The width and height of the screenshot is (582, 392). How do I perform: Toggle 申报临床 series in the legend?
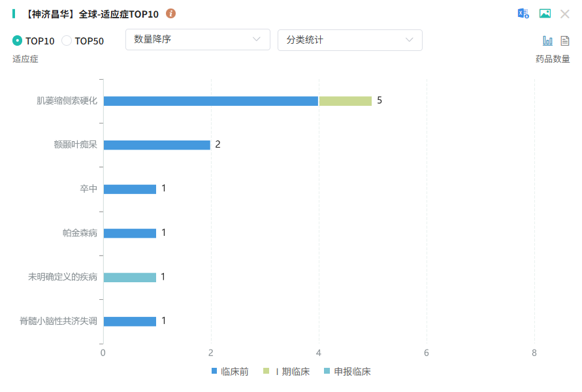click(347, 372)
